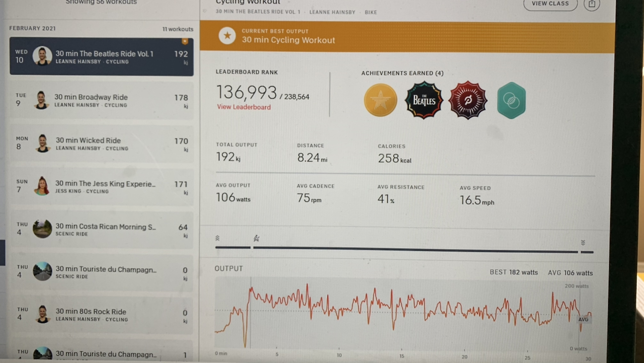The height and width of the screenshot is (363, 644).
Task: Click the BEST 182 watts label above the graph
Action: tap(514, 272)
